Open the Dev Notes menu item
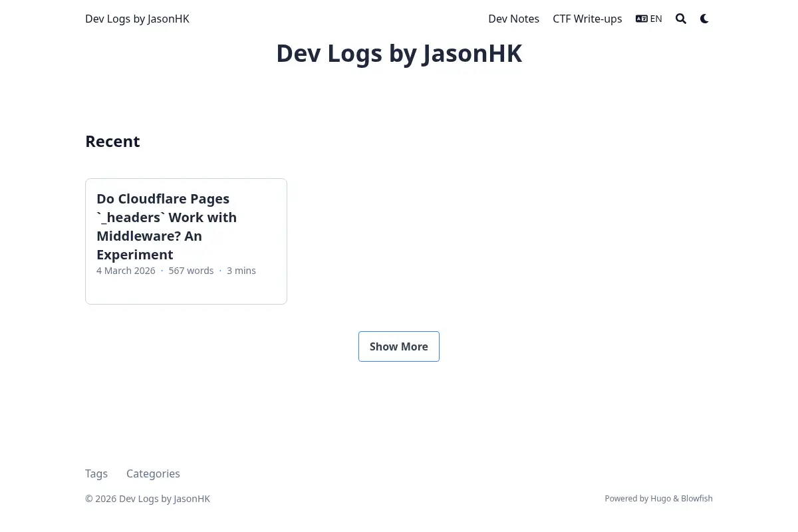798x532 pixels. 513,19
